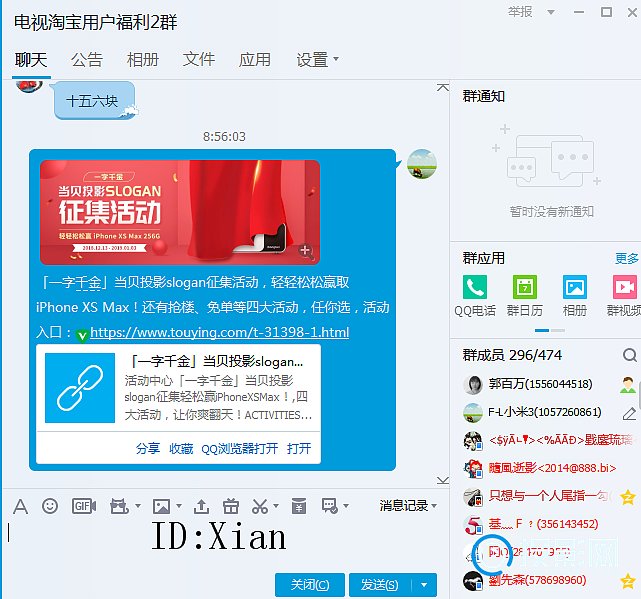Open the 群日历 calendar app
Viewport: 641px width, 599px height.
pos(525,287)
